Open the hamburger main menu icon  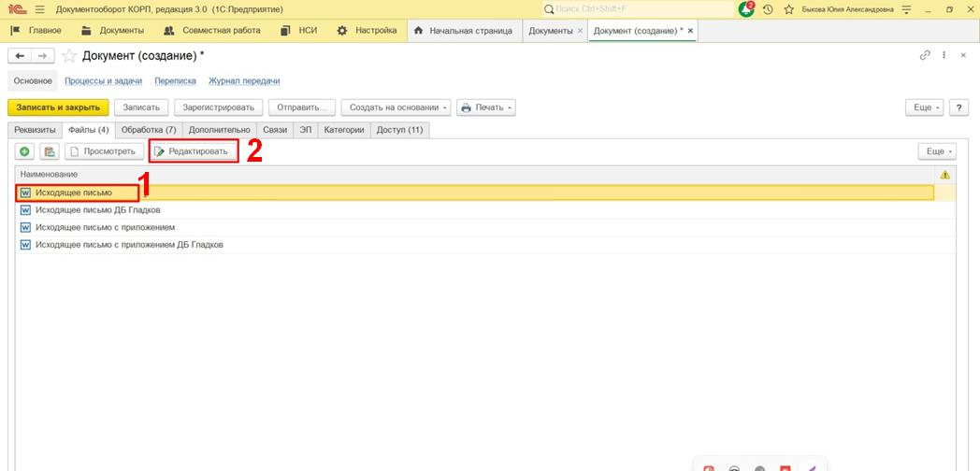tap(39, 9)
